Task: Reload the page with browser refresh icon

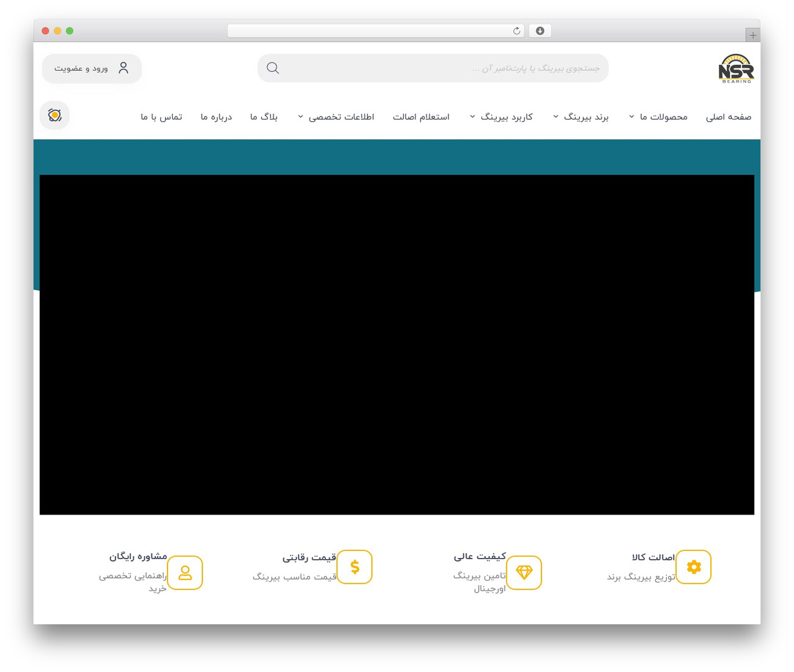Action: click(517, 31)
